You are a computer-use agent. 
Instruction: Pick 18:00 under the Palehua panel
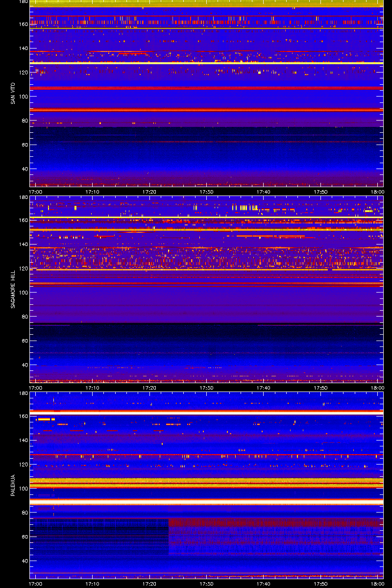click(378, 584)
